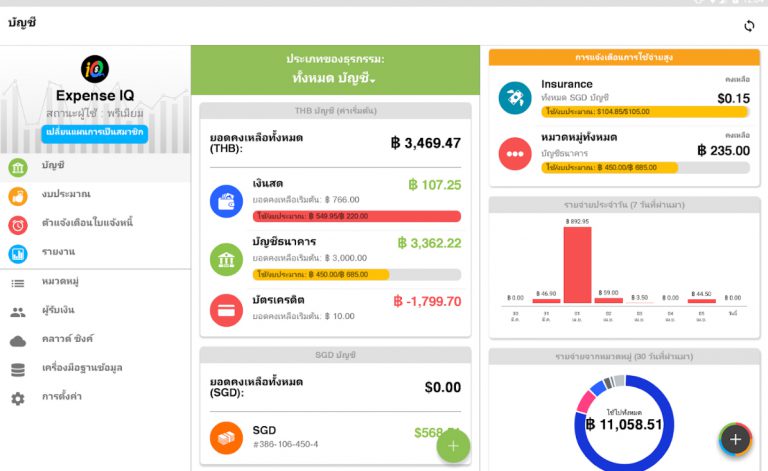Tap the บัญชีธนาคาร yellow budget progress bar
This screenshot has height=471, width=768.
357,274
